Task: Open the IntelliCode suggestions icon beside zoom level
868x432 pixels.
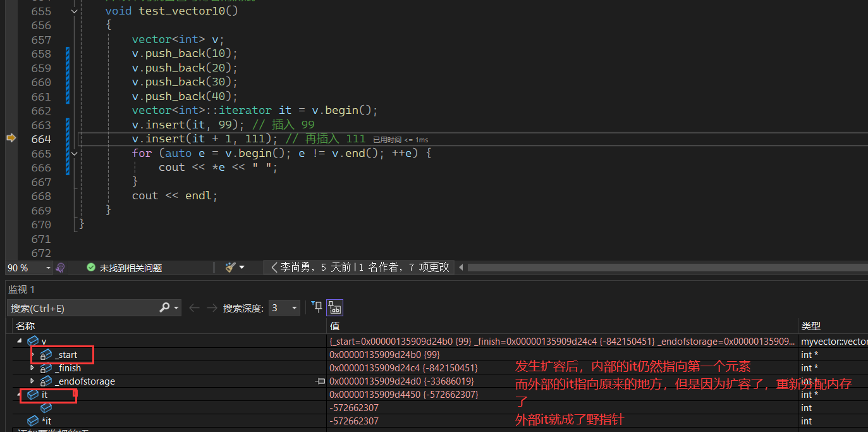Action: tap(61, 268)
